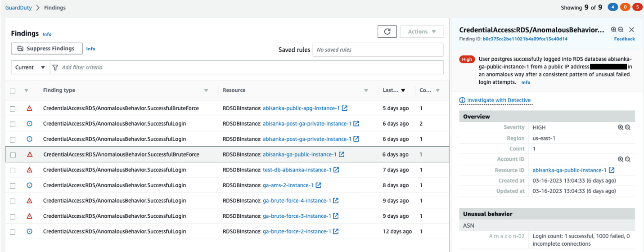Open ga-ams-2-instance-1 resource link
This screenshot has width=644, height=252.
coord(288,185)
